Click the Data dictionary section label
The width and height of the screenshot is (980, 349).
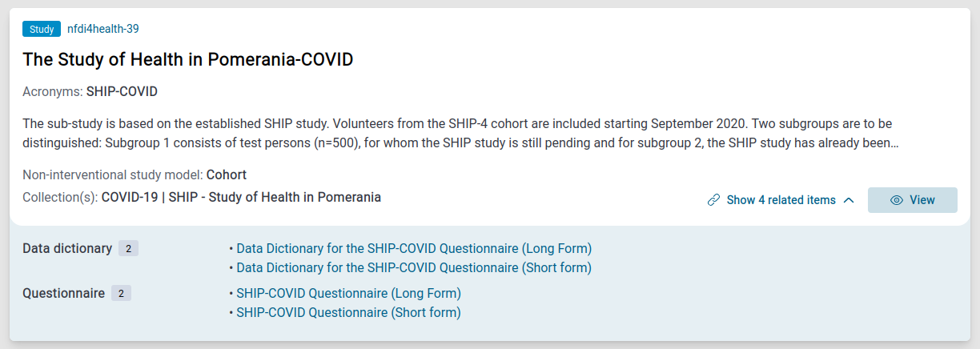[x=67, y=248]
